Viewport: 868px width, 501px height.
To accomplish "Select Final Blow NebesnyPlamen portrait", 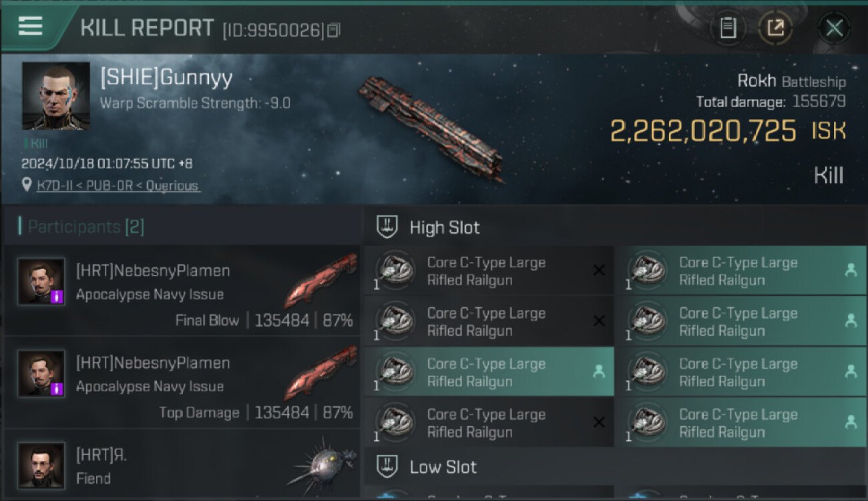I will click(x=41, y=282).
